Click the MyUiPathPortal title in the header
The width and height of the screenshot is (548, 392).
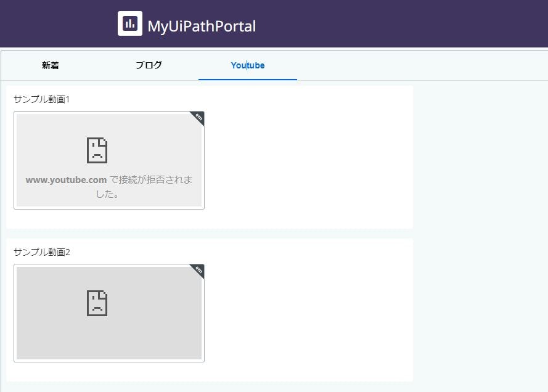(x=200, y=26)
